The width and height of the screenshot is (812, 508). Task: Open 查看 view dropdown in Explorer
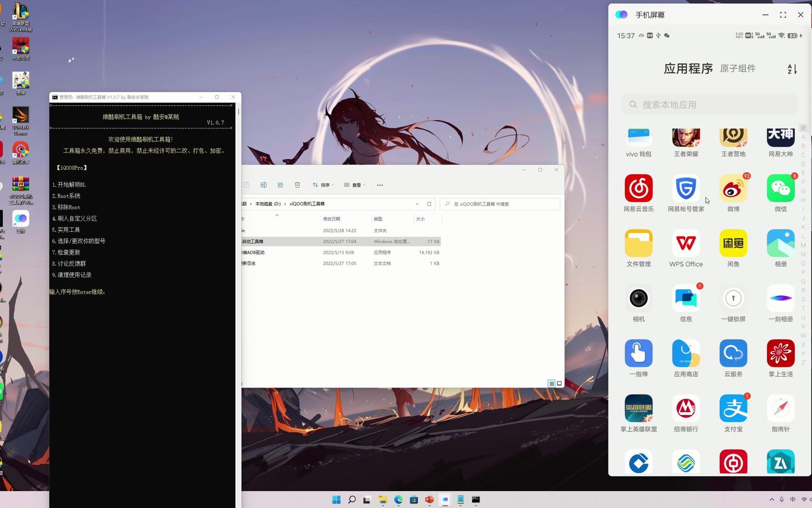(354, 185)
